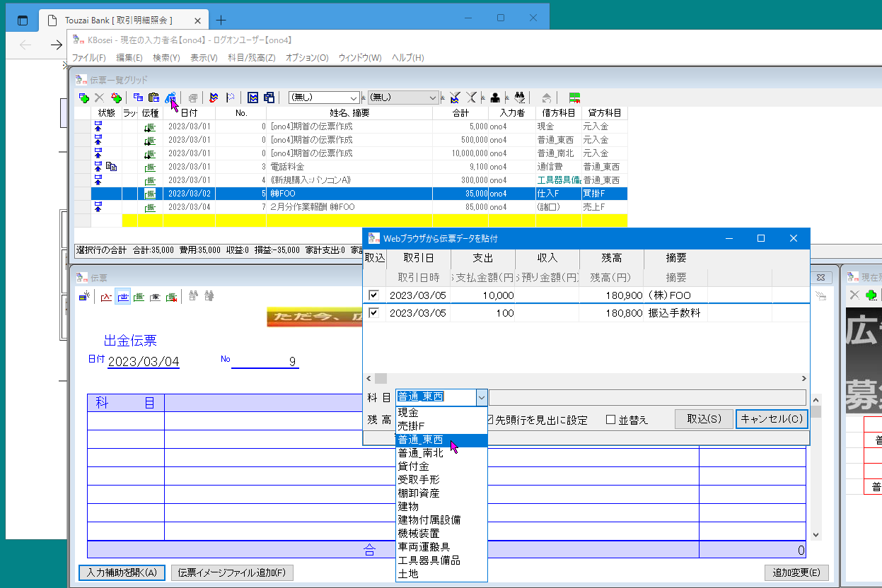Click the green table export icon in grid toolbar

[x=574, y=98]
